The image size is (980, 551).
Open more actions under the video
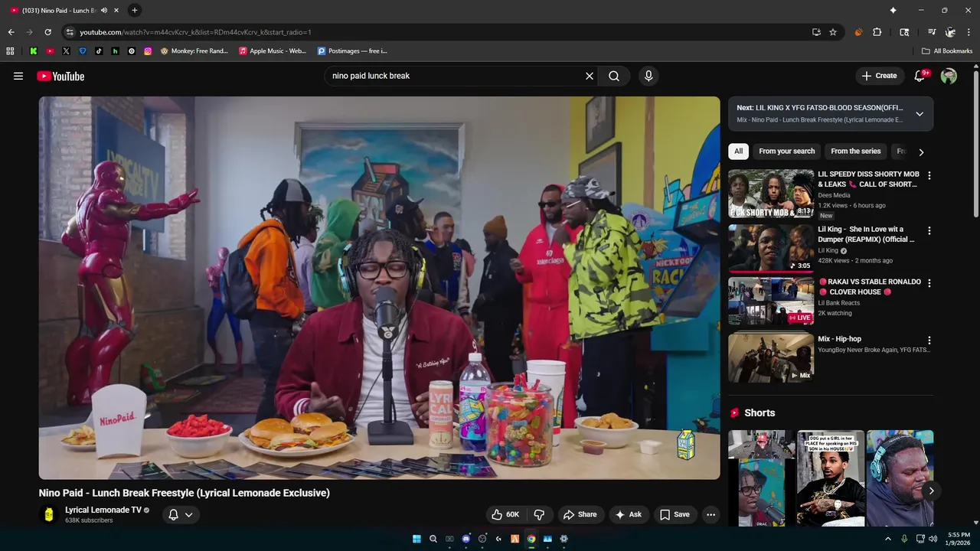click(710, 514)
